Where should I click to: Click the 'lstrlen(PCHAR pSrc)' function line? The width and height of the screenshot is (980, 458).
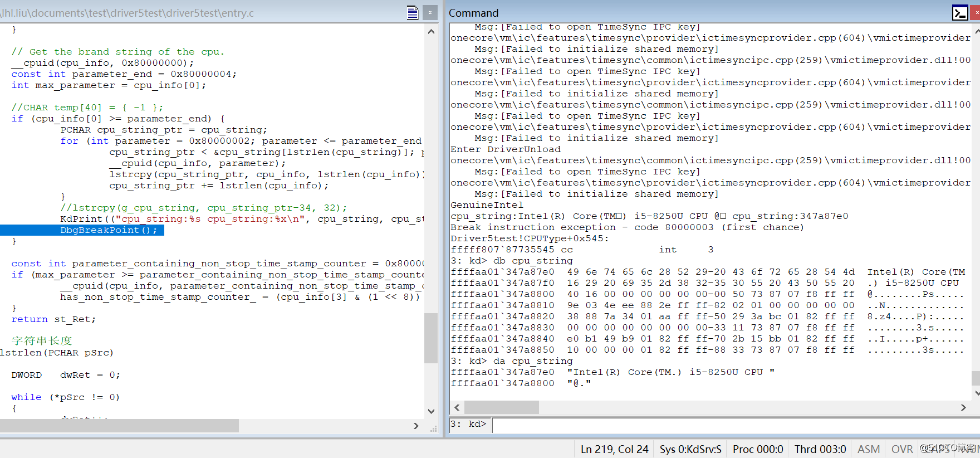tap(57, 353)
